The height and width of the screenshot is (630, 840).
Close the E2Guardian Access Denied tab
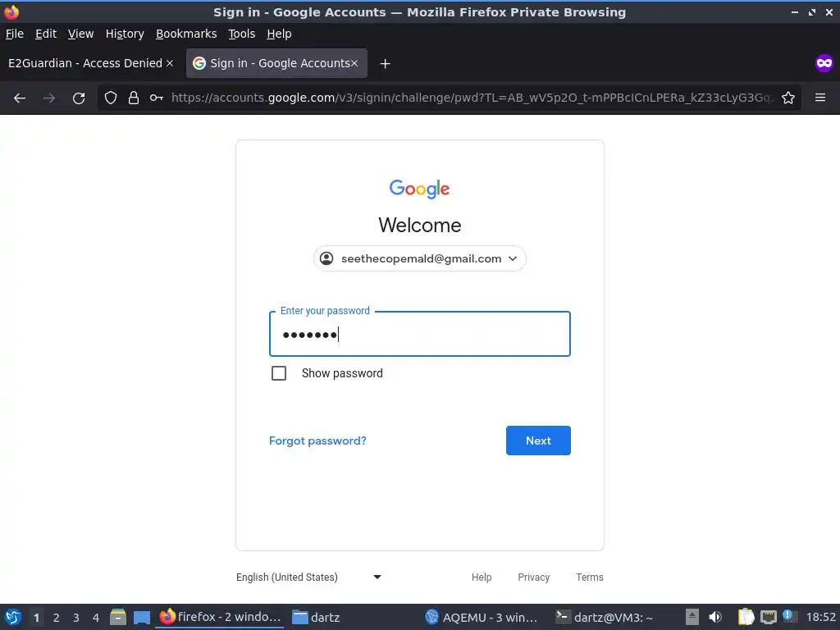pyautogui.click(x=170, y=63)
